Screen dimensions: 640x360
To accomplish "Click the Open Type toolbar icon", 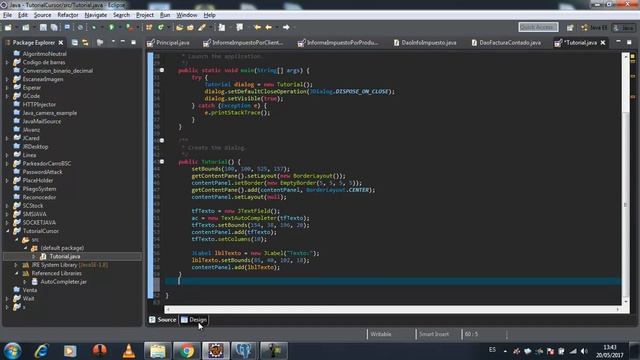I will point(179,27).
